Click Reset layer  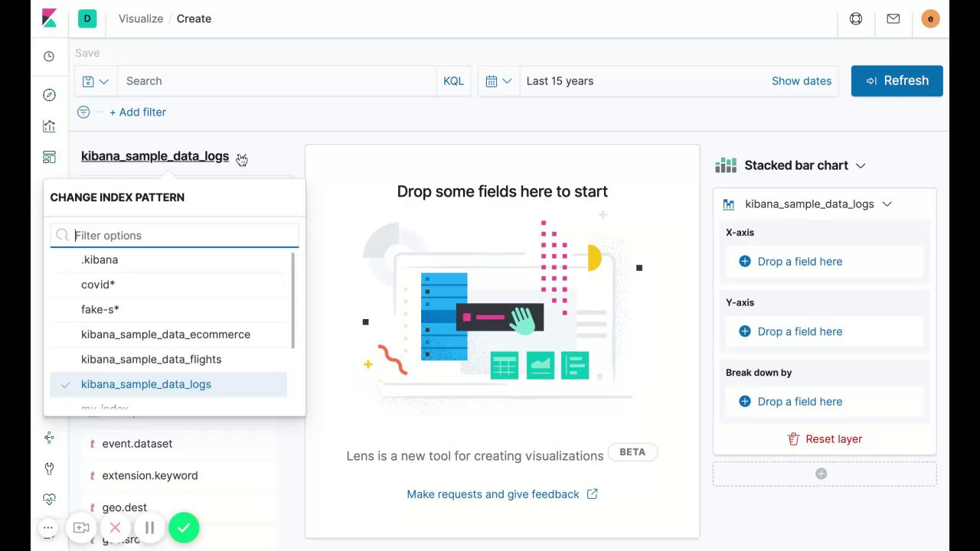(x=825, y=439)
